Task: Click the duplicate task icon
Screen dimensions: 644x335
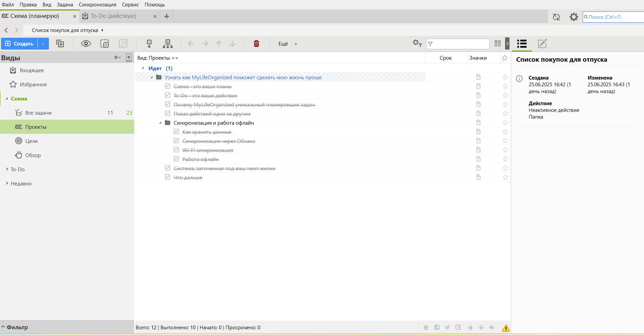Action: click(60, 44)
